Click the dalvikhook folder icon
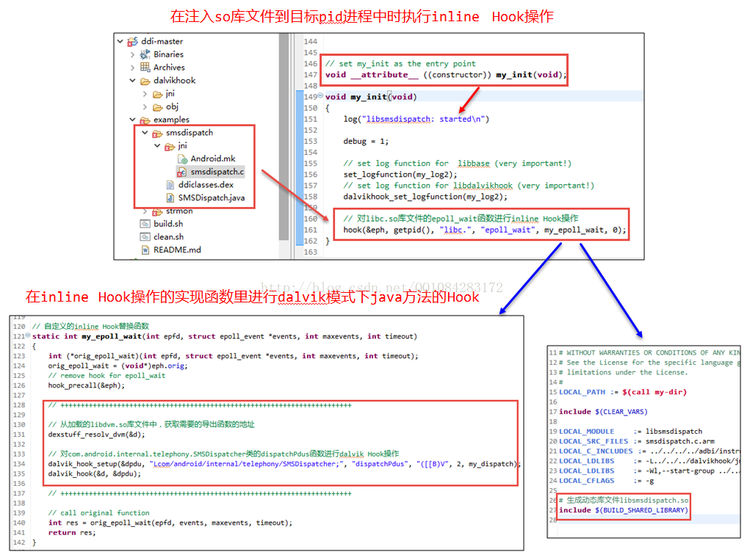The height and width of the screenshot is (560, 750). [145, 81]
